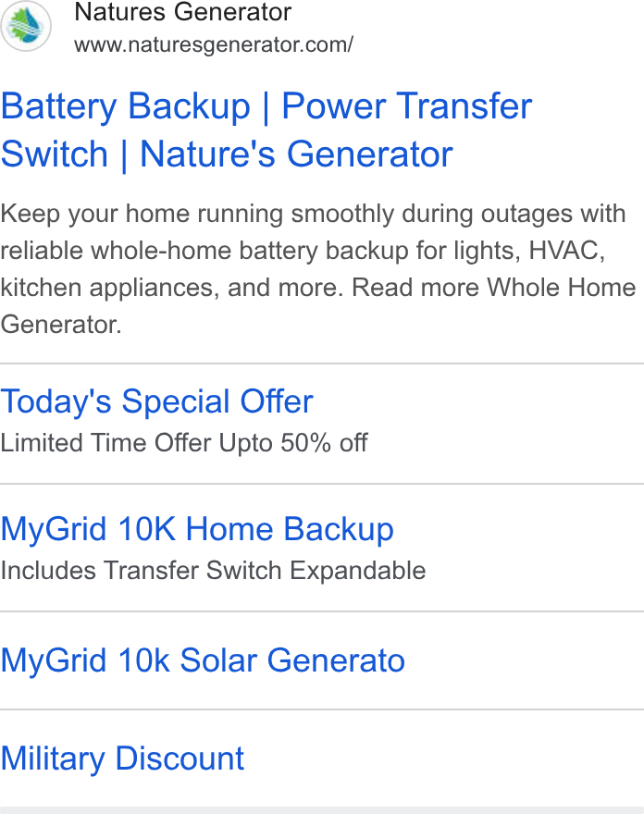This screenshot has width=644, height=814.
Task: Open the MyGrid 10k Solar Generato link
Action: [203, 660]
